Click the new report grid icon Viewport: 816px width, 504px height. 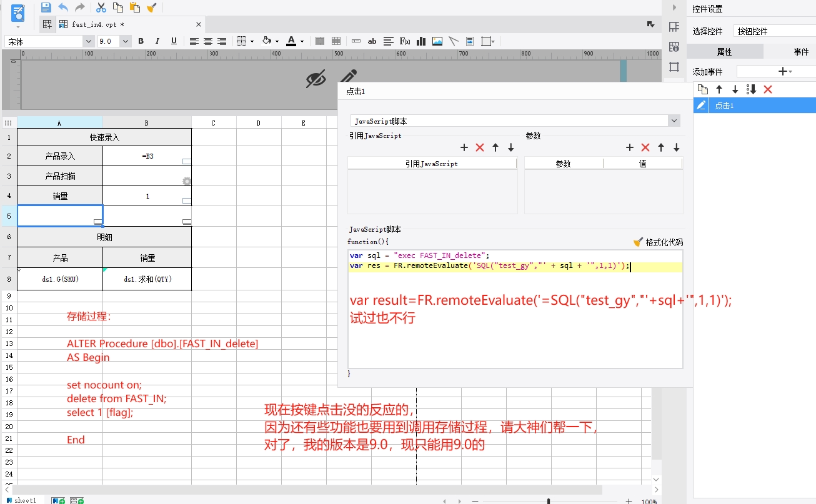pos(47,24)
